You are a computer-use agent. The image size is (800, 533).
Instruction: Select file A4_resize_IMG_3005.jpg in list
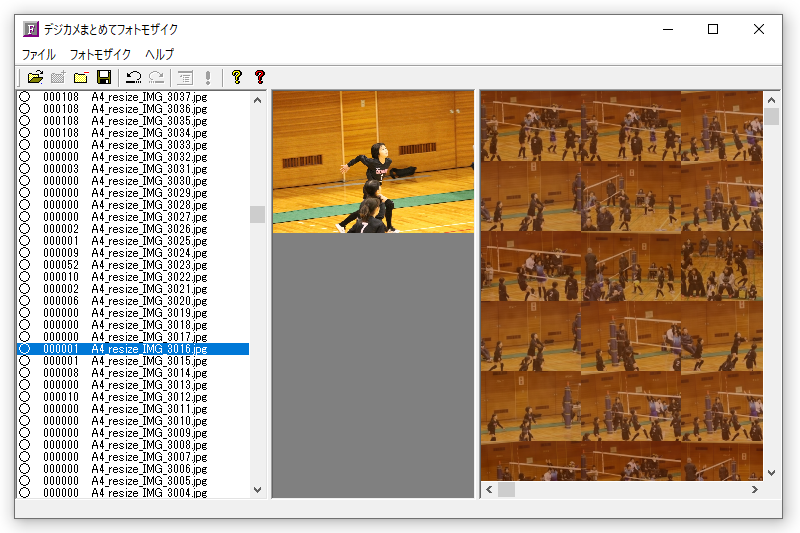pyautogui.click(x=149, y=480)
